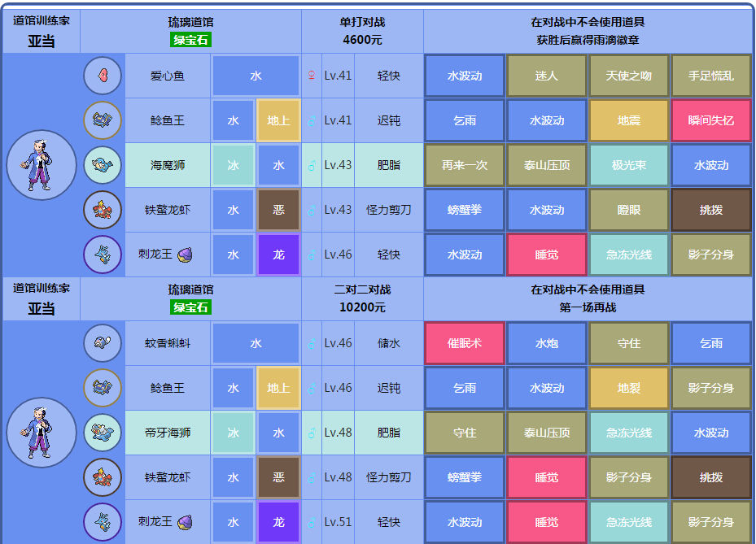Image resolution: width=756 pixels, height=544 pixels.
Task: Click the female gender symbol for 爱心鱼
Action: click(311, 76)
